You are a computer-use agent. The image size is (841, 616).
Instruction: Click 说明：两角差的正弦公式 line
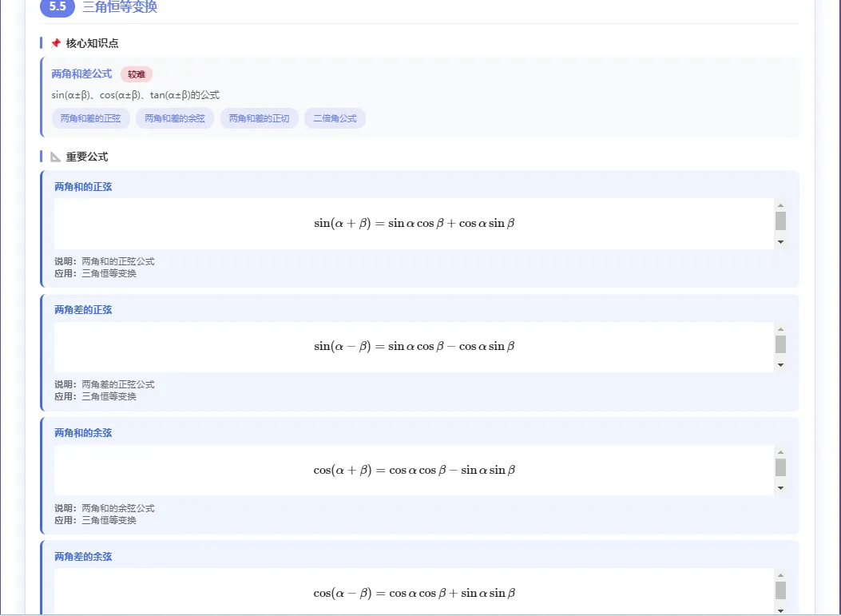(105, 385)
